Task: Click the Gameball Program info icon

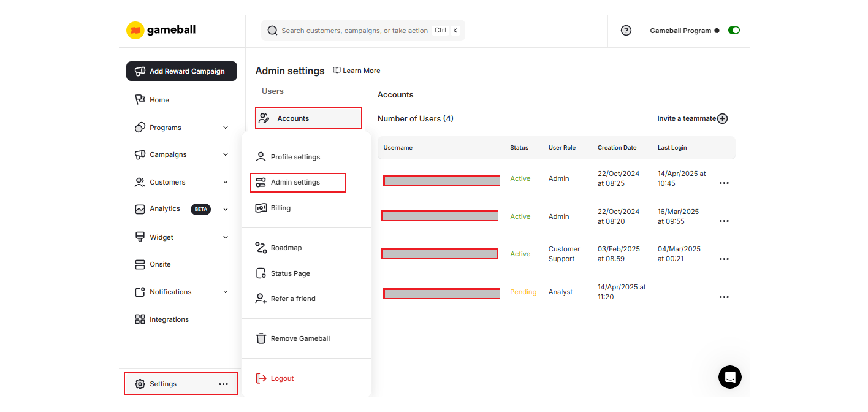Action: tap(717, 31)
